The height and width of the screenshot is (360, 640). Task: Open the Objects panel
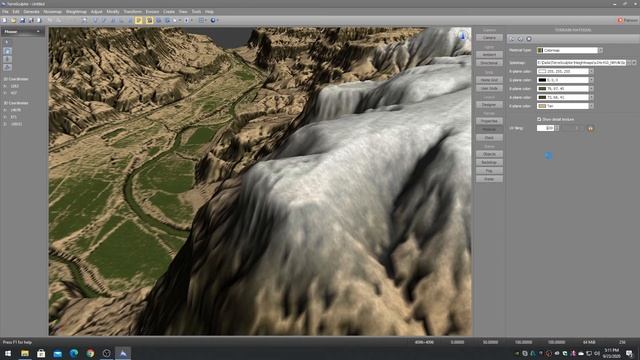click(489, 154)
